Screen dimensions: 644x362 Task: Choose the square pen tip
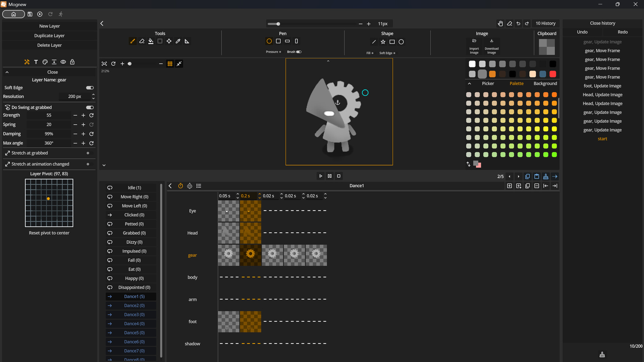coord(278,41)
